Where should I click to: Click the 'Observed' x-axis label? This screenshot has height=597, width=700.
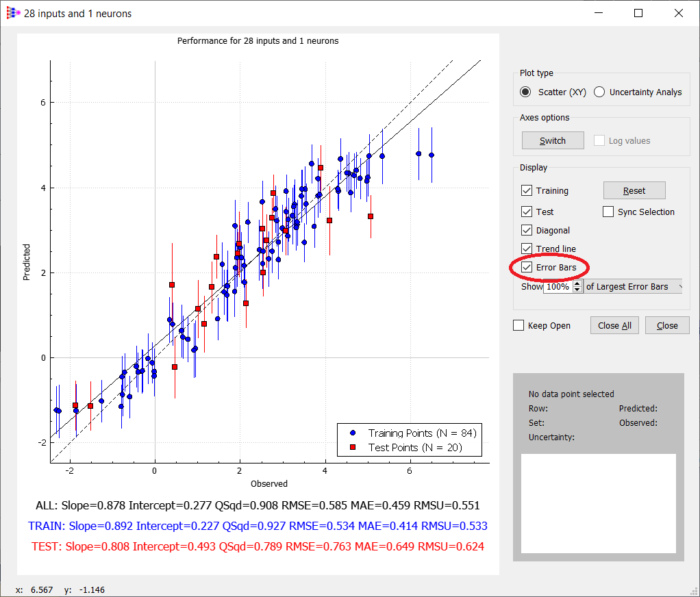pyautogui.click(x=269, y=483)
